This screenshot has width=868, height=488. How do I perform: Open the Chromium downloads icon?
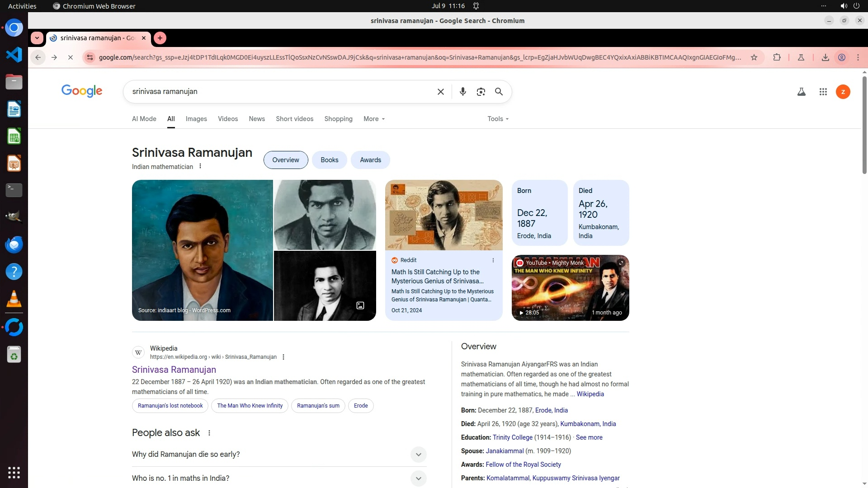coord(825,57)
